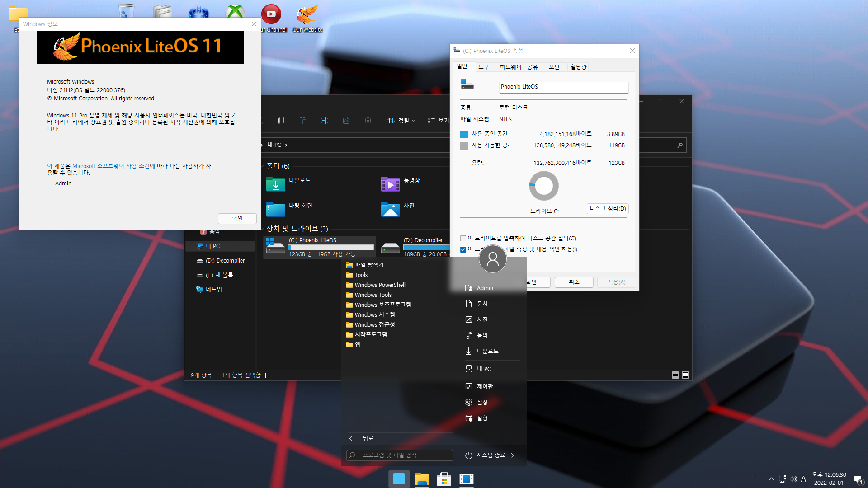Open the 설정 gear item in start menu
This screenshot has height=488, width=868.
482,402
